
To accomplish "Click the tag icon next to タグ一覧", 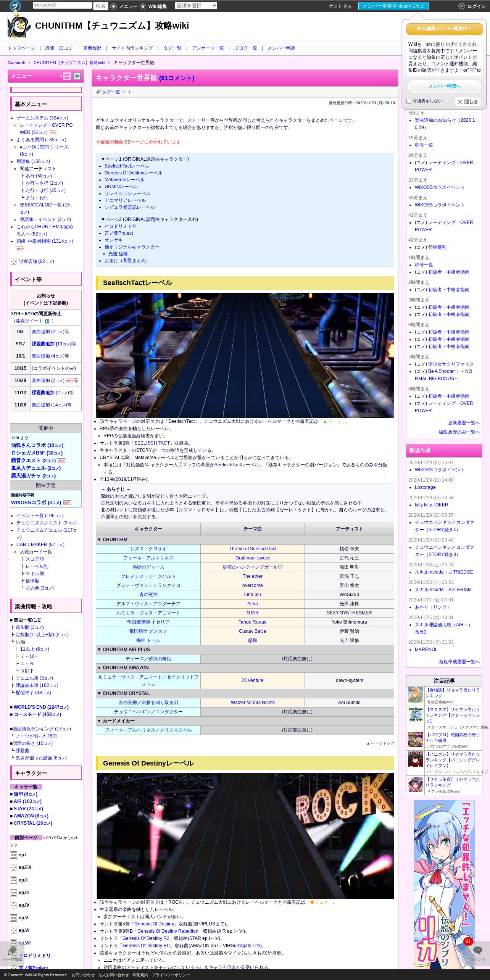I will point(98,92).
